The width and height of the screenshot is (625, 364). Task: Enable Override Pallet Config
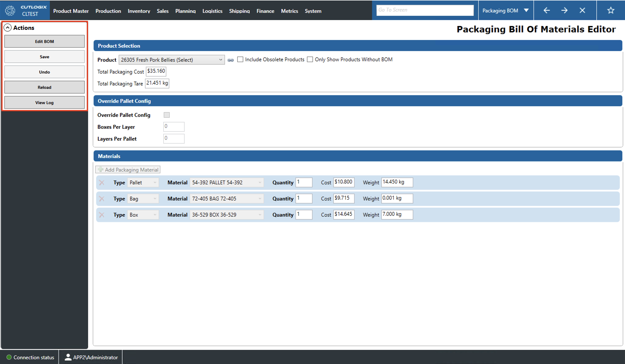(167, 115)
